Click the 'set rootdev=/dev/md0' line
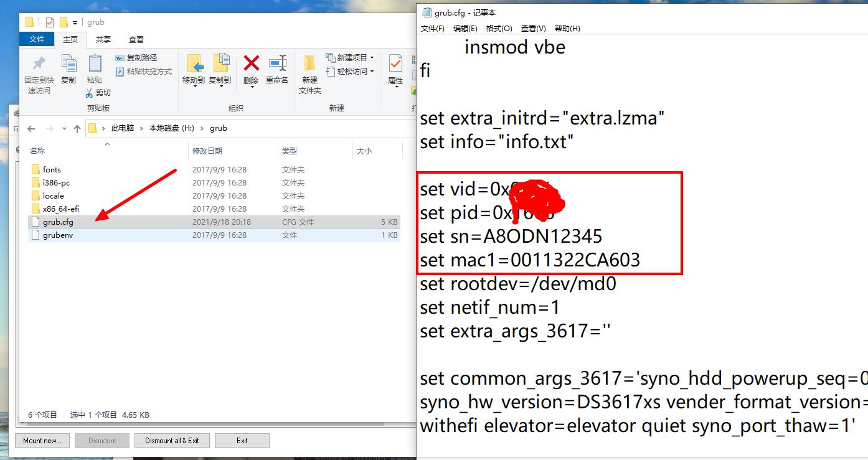This screenshot has width=868, height=460. 518,284
